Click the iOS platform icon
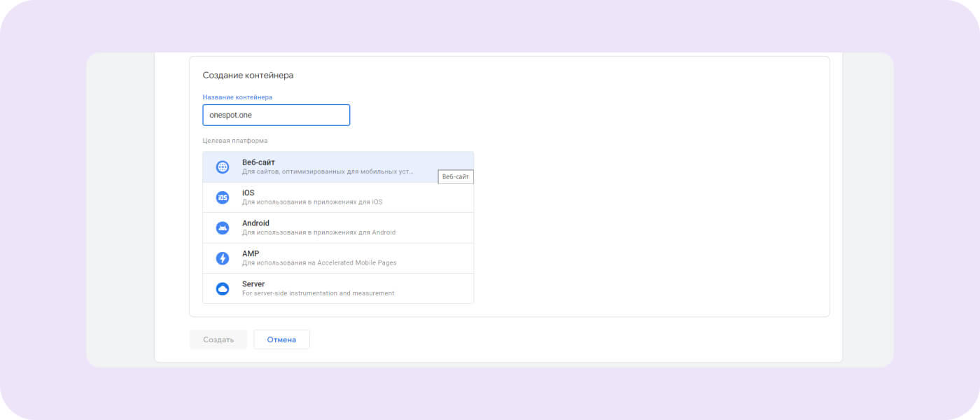Screen dimensions: 980x420 223,197
